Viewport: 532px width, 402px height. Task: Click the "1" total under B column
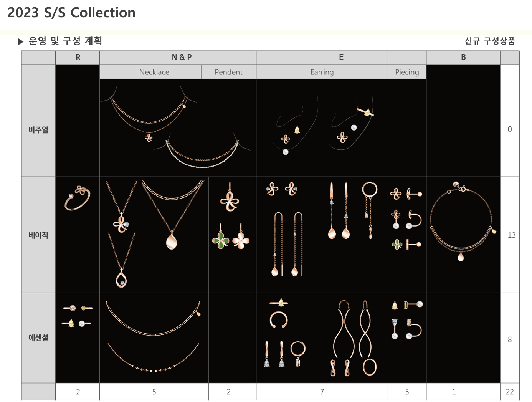point(454,392)
